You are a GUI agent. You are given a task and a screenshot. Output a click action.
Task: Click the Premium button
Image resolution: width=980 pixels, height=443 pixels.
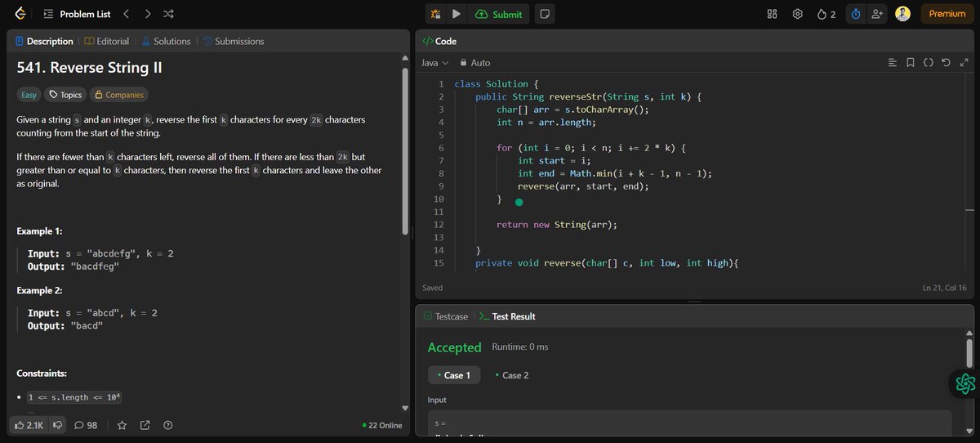click(947, 14)
